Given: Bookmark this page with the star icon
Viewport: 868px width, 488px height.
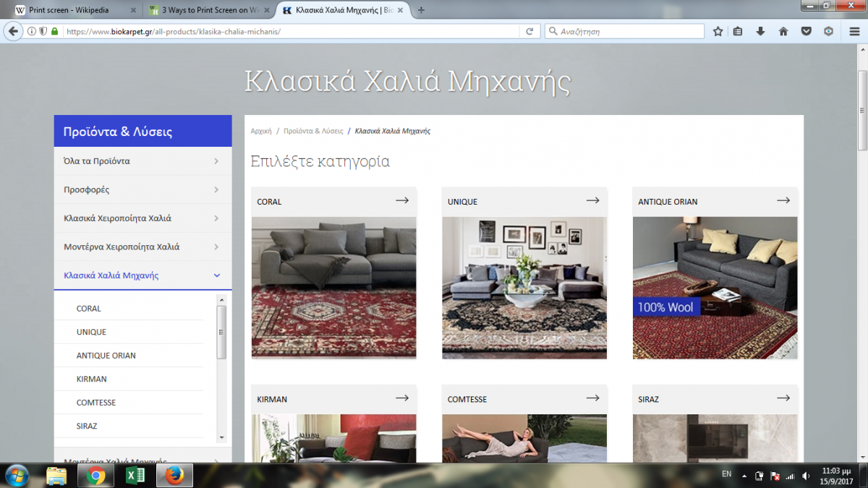Looking at the screenshot, I should (718, 32).
